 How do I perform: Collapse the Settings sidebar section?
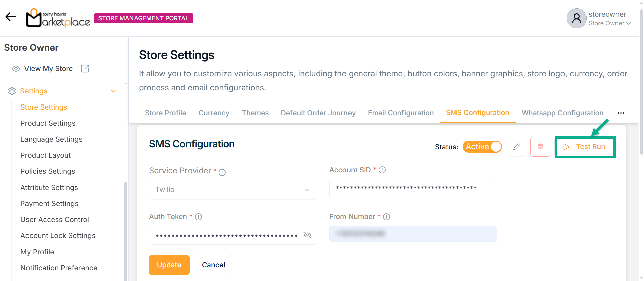tap(113, 91)
